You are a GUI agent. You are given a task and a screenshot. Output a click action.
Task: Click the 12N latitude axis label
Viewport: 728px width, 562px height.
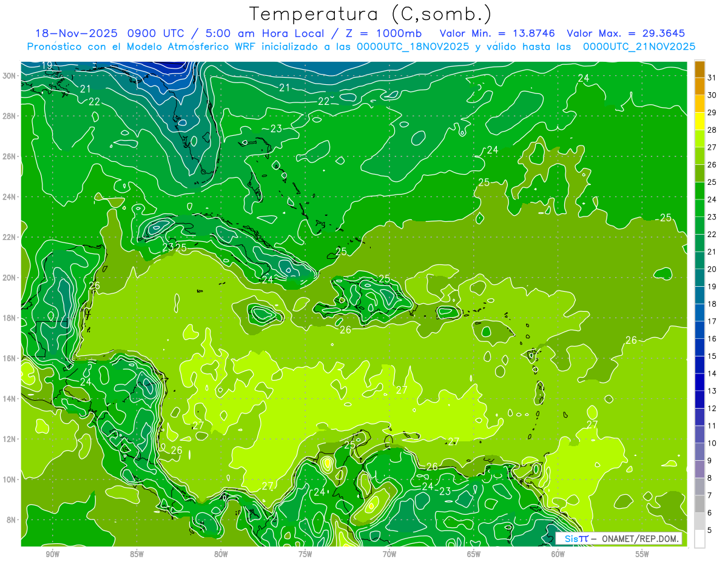pos(10,439)
